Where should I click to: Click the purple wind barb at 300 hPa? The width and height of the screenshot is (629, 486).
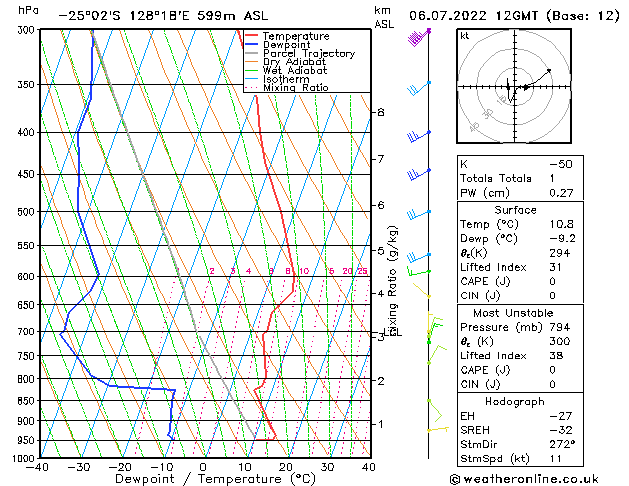click(x=418, y=37)
